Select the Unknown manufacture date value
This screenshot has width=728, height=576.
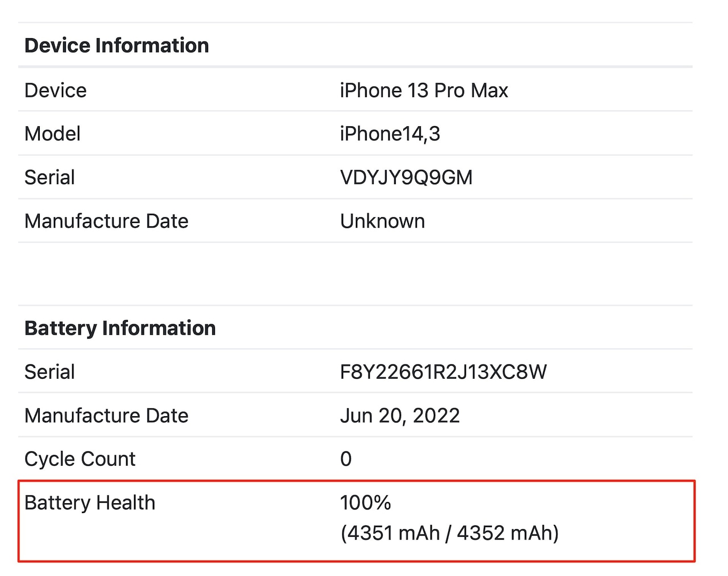point(382,221)
